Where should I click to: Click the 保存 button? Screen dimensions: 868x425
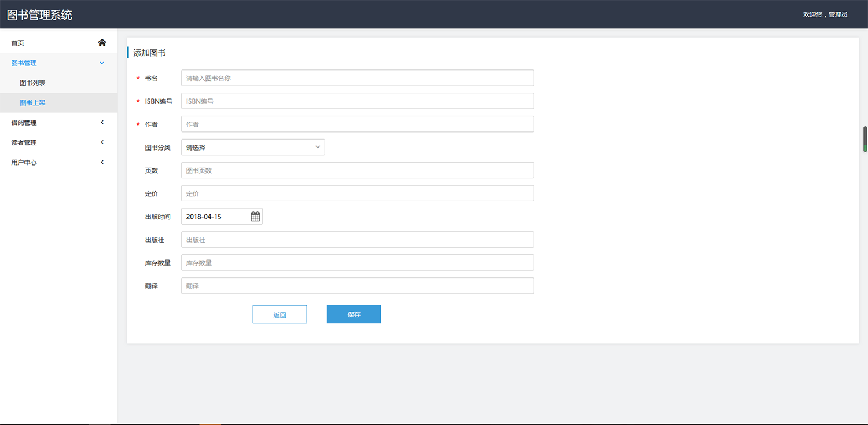pyautogui.click(x=354, y=314)
